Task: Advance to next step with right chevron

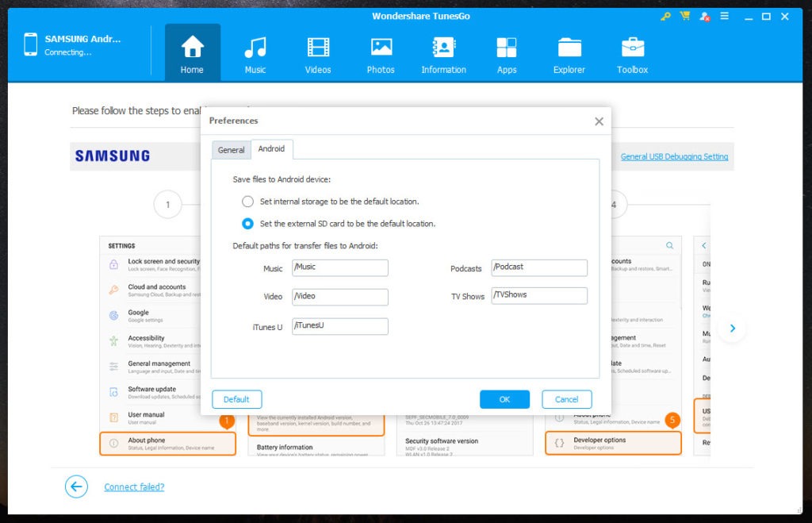Action: point(732,328)
